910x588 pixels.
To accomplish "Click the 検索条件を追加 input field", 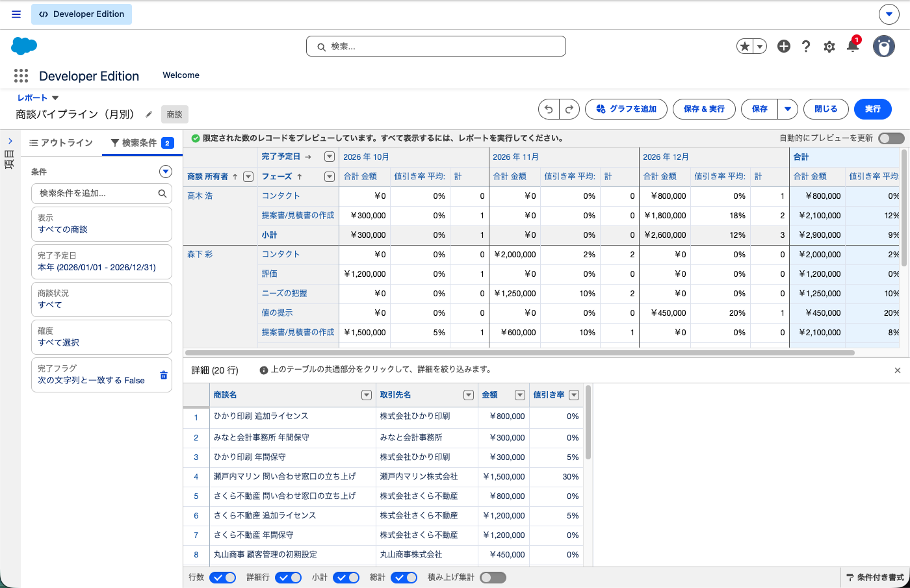I will [101, 194].
